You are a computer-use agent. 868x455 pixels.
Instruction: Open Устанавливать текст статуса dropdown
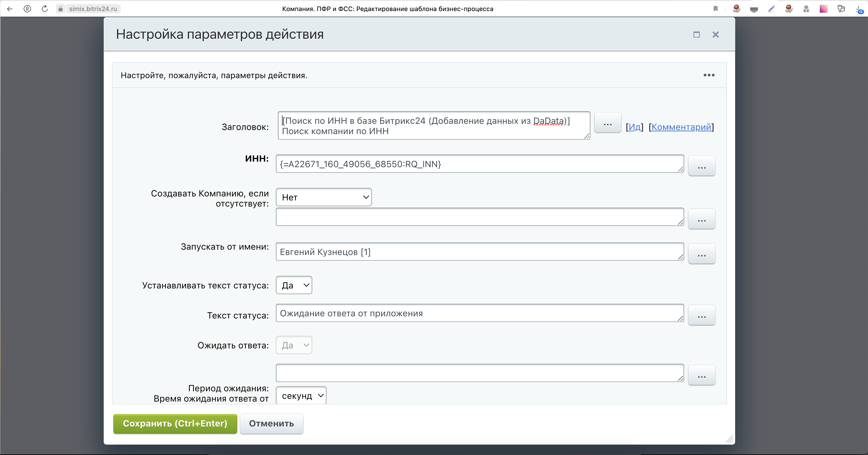click(x=294, y=285)
